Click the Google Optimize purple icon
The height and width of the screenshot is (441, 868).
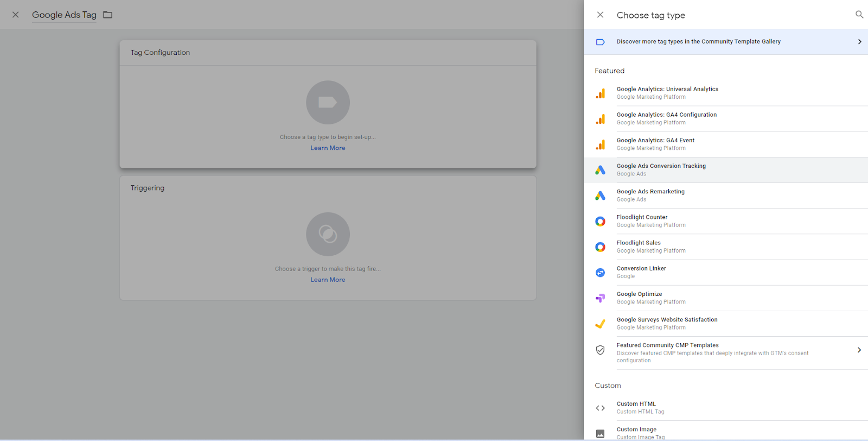tap(600, 298)
